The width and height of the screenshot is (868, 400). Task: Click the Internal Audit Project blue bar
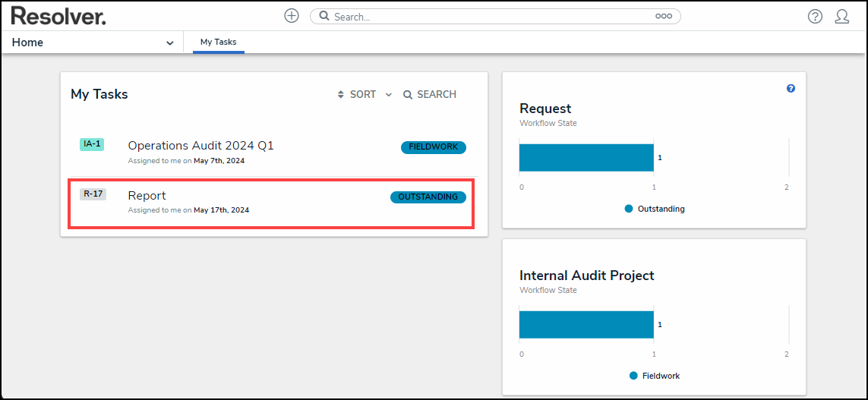[x=586, y=324]
